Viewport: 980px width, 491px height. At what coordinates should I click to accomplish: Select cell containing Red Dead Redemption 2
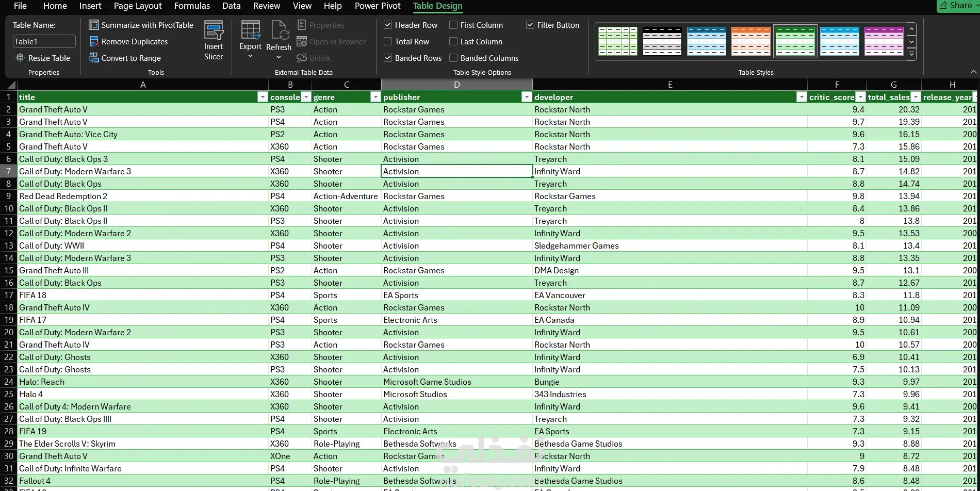point(143,196)
